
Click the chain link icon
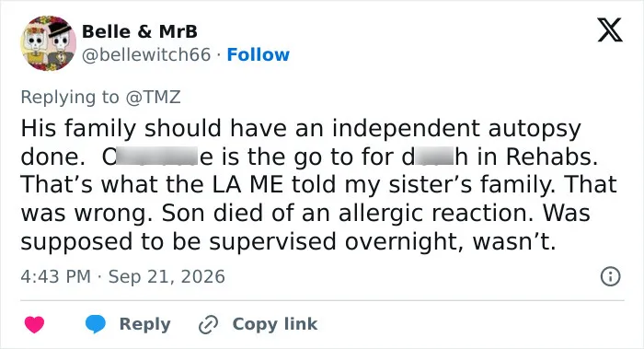click(x=208, y=324)
